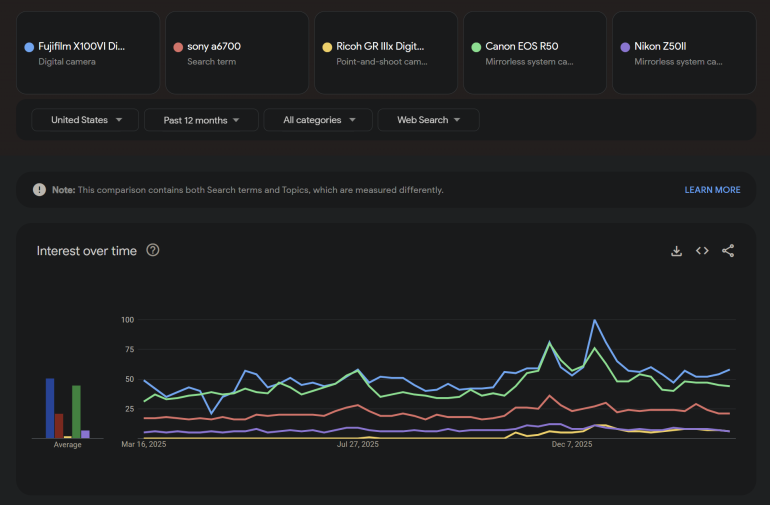Edit the Ricoh GR IIIx comparison card
The height and width of the screenshot is (505, 770).
tap(386, 53)
